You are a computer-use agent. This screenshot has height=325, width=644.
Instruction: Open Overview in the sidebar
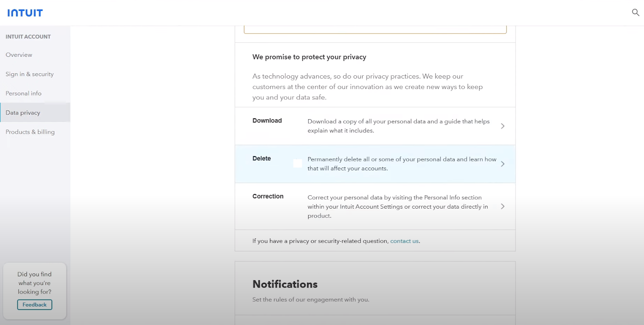point(19,55)
